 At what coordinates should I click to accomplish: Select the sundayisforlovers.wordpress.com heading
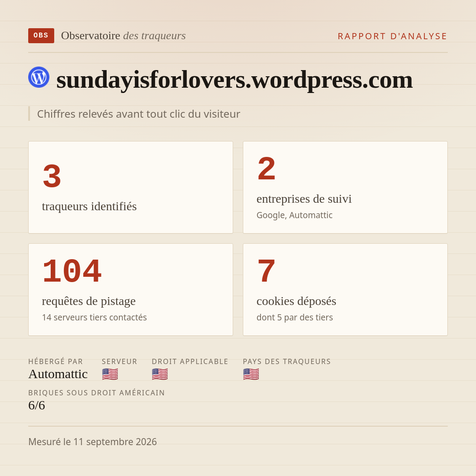click(234, 80)
